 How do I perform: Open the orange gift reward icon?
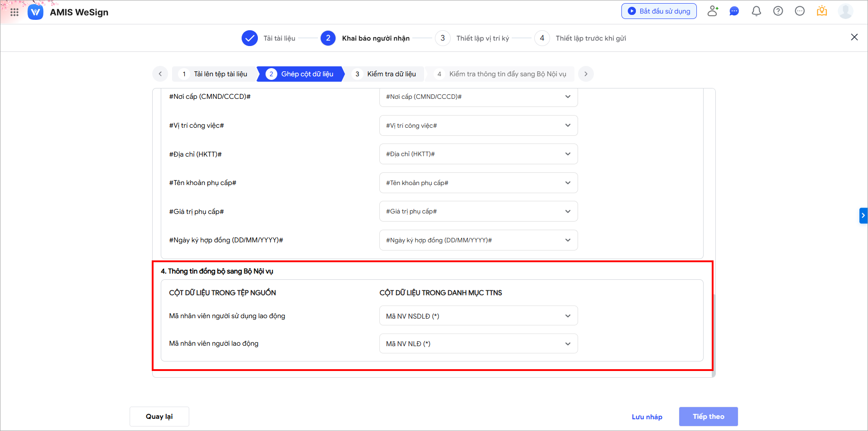(821, 11)
